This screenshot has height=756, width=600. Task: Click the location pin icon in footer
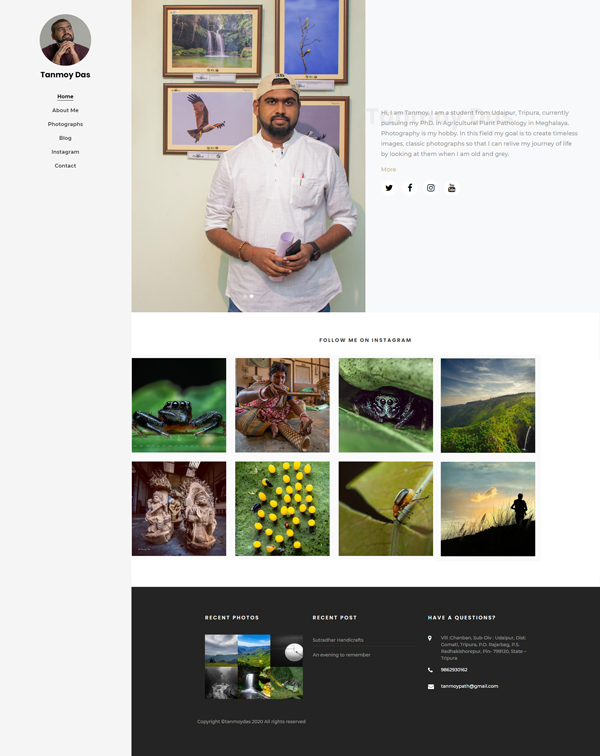pyautogui.click(x=430, y=638)
